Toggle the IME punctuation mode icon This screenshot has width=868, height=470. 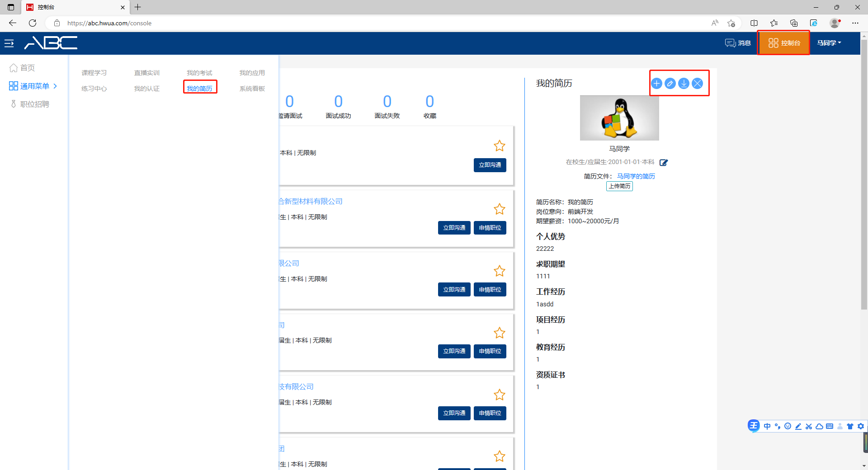coord(778,426)
